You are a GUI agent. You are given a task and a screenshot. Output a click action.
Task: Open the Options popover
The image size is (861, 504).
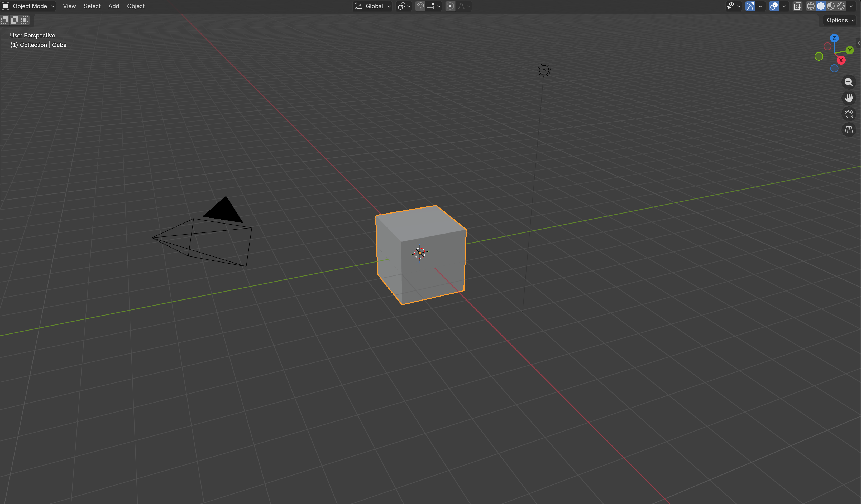point(840,20)
